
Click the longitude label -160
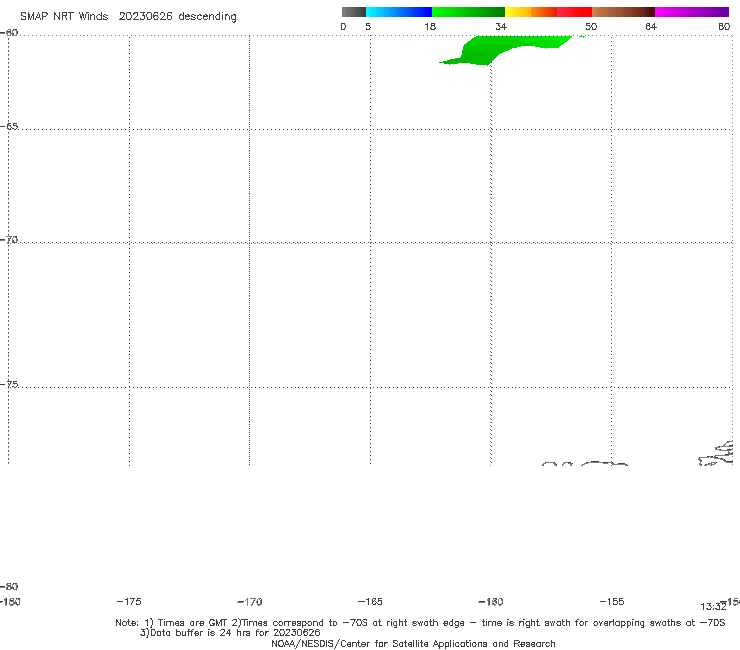coord(491,601)
